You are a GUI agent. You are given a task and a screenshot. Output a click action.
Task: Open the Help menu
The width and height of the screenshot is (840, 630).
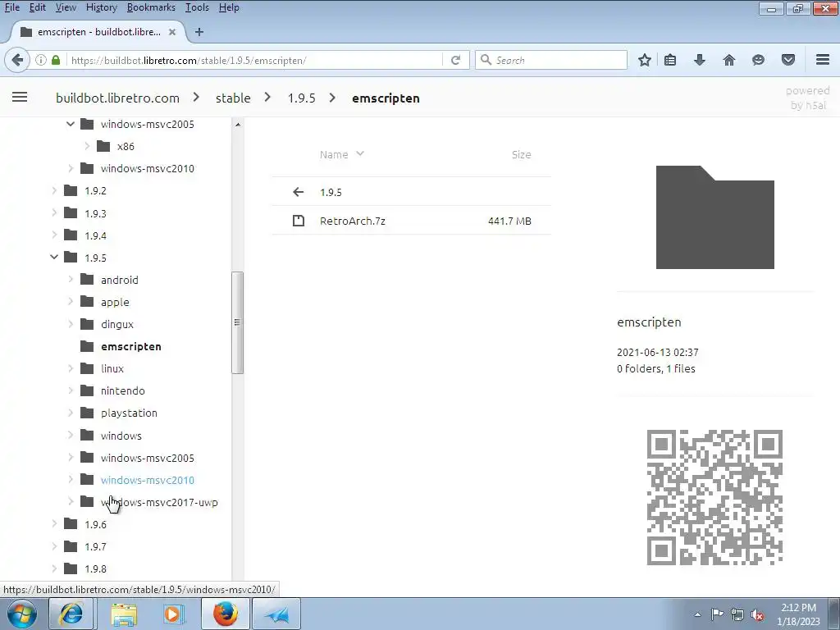pos(229,7)
